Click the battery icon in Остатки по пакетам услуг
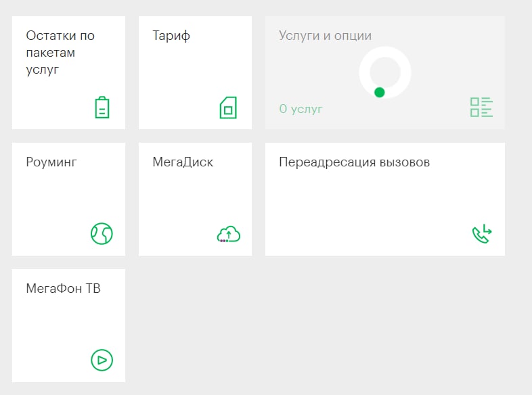Image resolution: width=532 pixels, height=395 pixels. (x=102, y=108)
